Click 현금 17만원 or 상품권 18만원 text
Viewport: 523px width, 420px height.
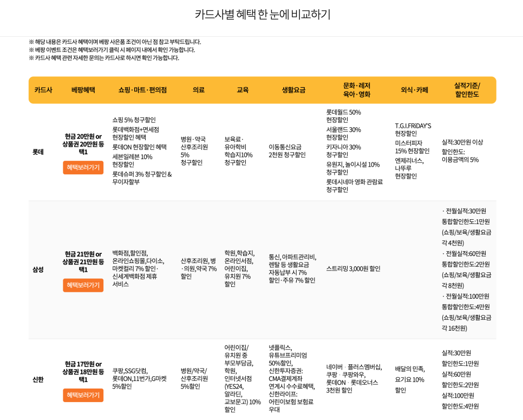pyautogui.click(x=83, y=372)
